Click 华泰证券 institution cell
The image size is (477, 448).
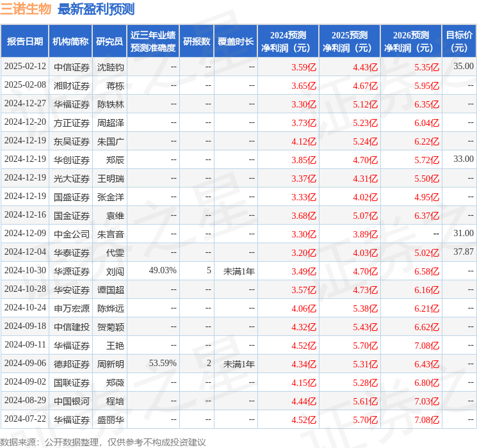pos(72,252)
